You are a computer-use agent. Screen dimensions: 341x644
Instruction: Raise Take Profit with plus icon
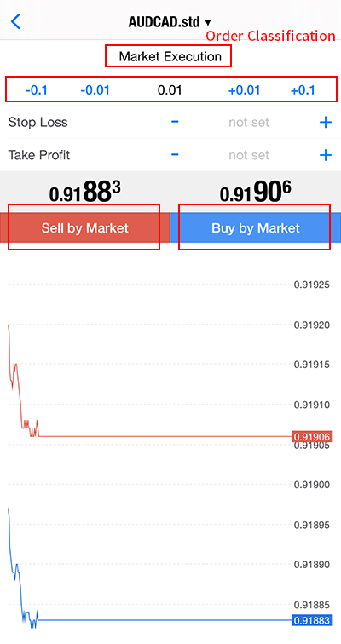coord(326,155)
